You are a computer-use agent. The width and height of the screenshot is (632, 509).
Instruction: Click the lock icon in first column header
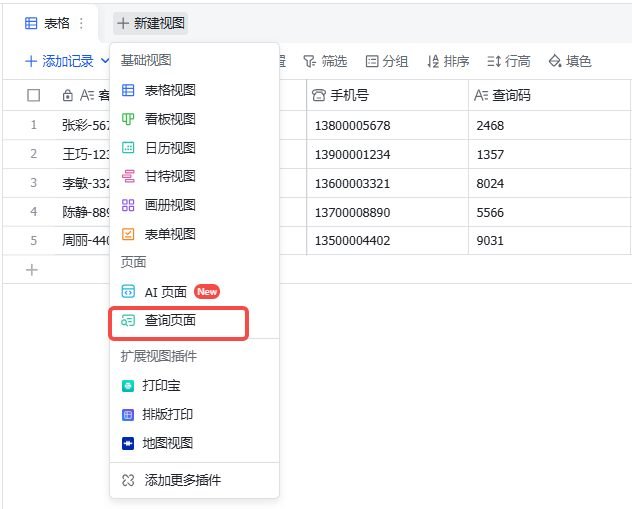[x=68, y=96]
